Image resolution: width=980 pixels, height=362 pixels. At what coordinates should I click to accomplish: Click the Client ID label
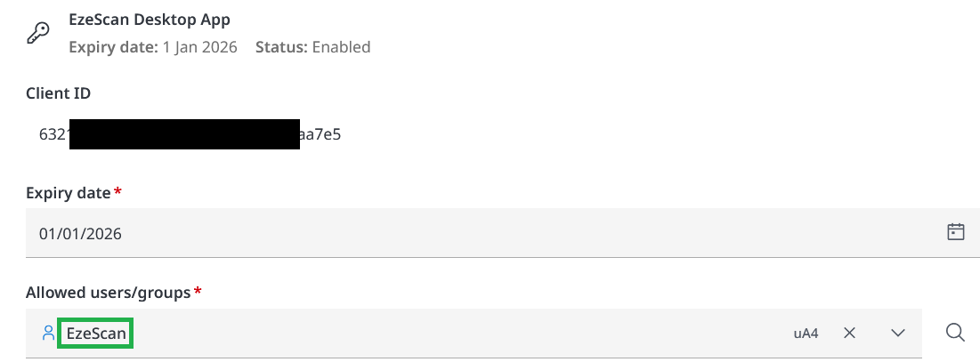pyautogui.click(x=58, y=93)
